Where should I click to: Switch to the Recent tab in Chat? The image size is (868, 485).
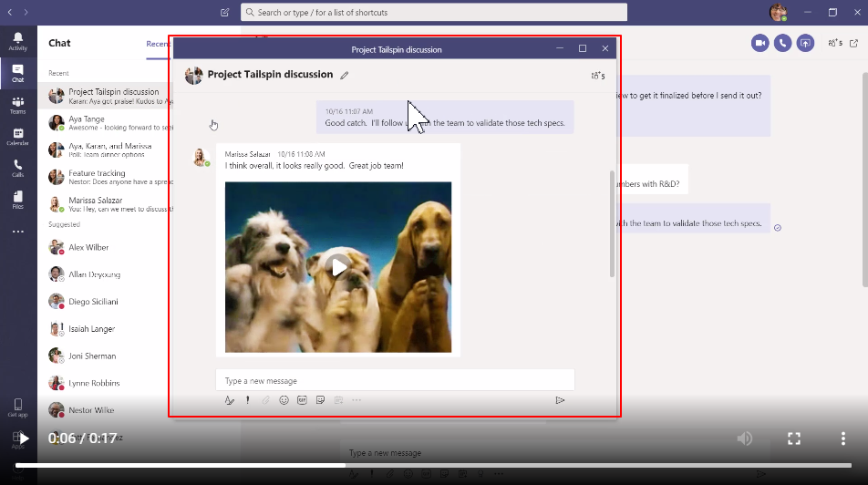158,44
